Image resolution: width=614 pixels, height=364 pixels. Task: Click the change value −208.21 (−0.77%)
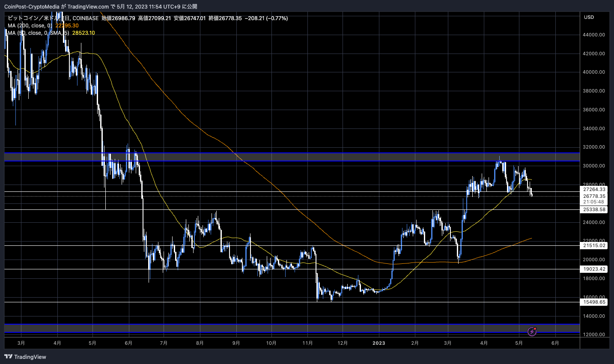tap(266, 18)
